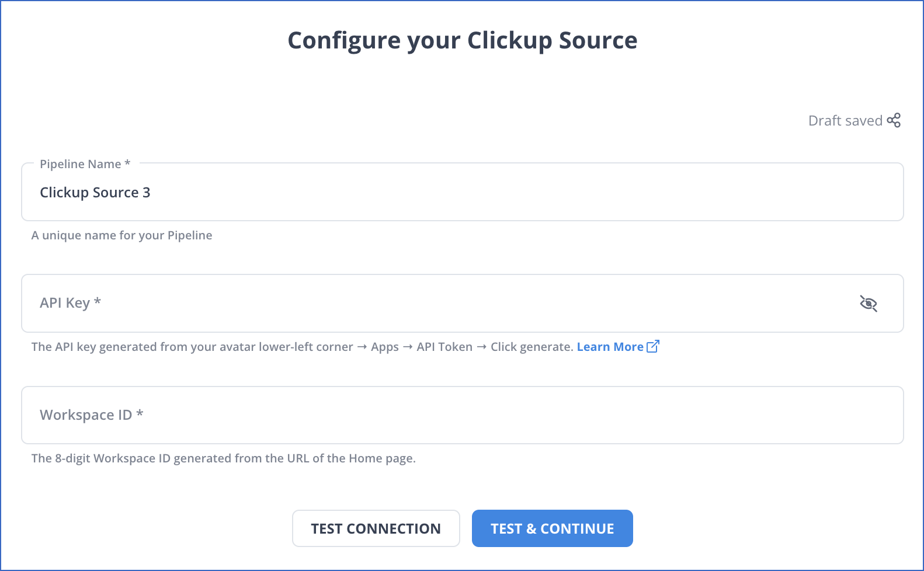The image size is (924, 571).
Task: Click the 'A unique name for your Pipeline' hint
Action: [x=121, y=235]
